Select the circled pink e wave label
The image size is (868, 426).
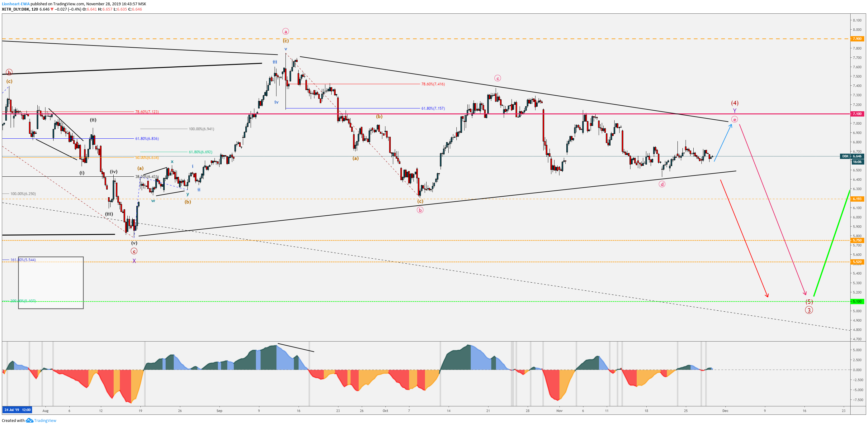tap(734, 119)
